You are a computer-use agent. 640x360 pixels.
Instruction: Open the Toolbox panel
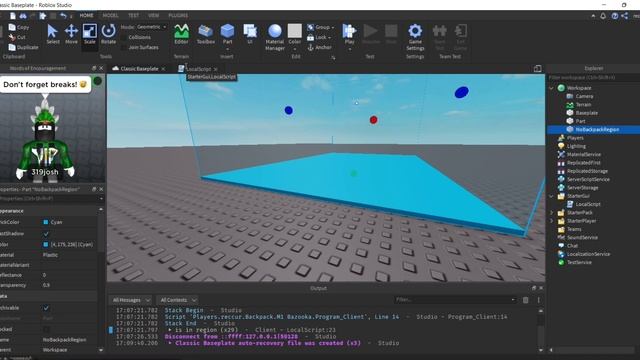click(x=205, y=34)
